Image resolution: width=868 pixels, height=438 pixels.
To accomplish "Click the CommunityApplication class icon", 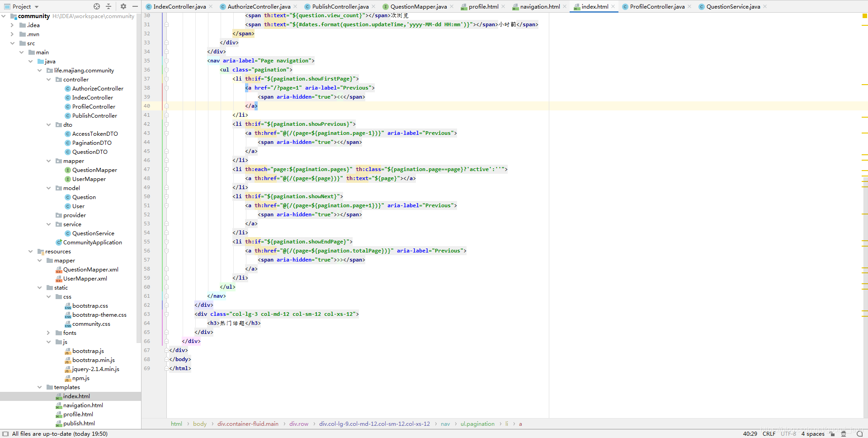I will pyautogui.click(x=59, y=243).
